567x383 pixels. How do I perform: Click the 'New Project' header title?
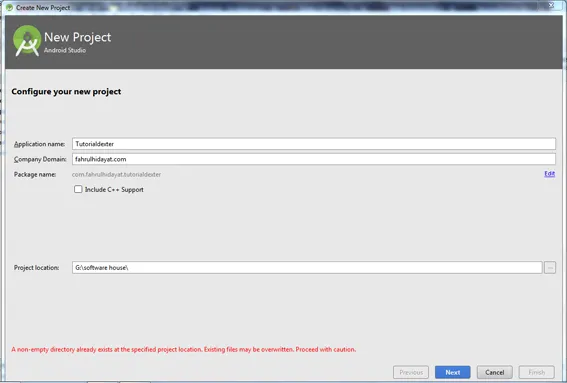pos(77,37)
